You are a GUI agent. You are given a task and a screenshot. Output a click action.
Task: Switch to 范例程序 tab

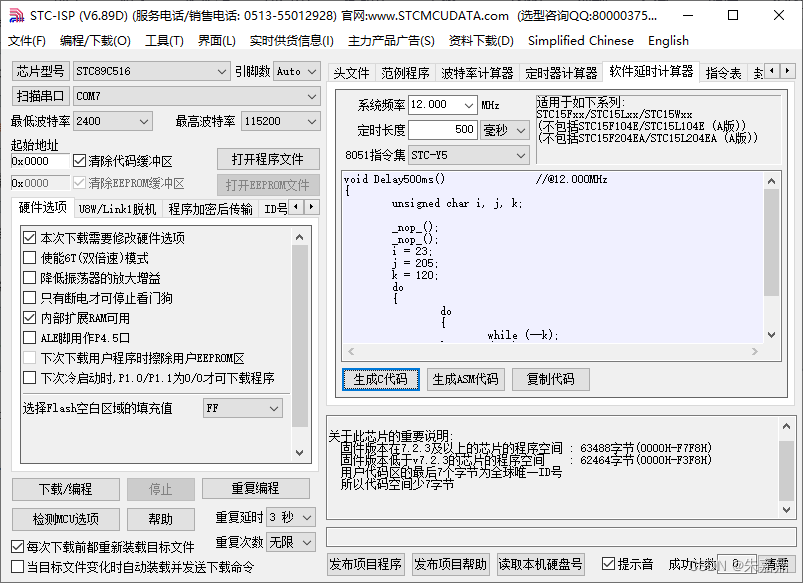point(405,73)
